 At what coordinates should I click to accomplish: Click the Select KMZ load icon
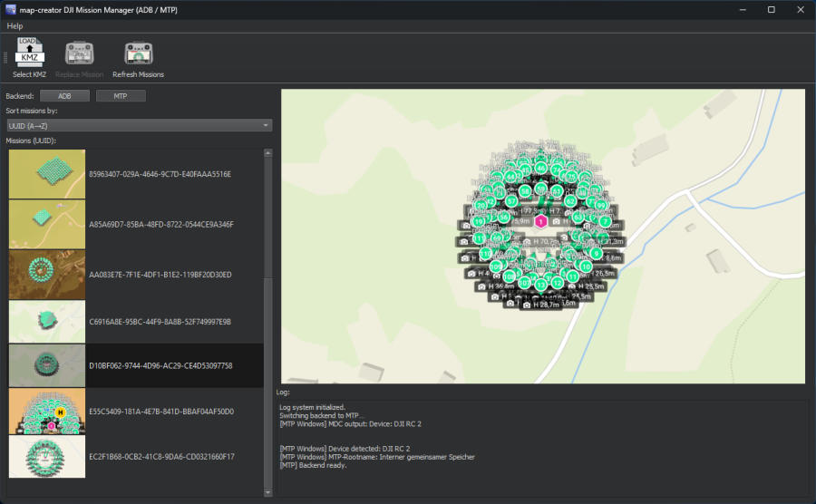point(29,53)
